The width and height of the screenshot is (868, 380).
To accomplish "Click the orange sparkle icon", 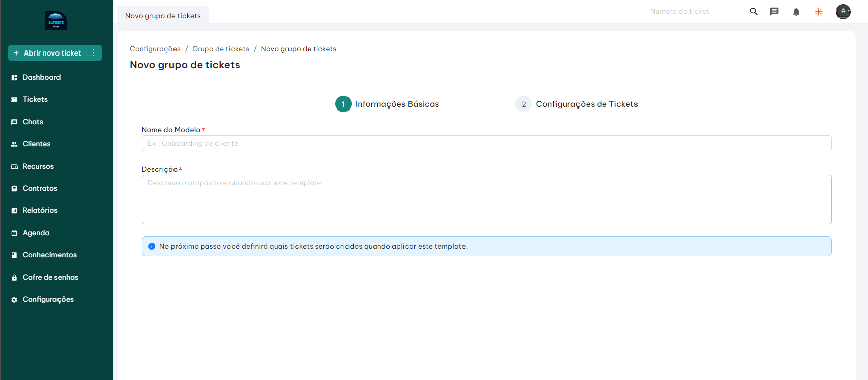I will pos(819,12).
